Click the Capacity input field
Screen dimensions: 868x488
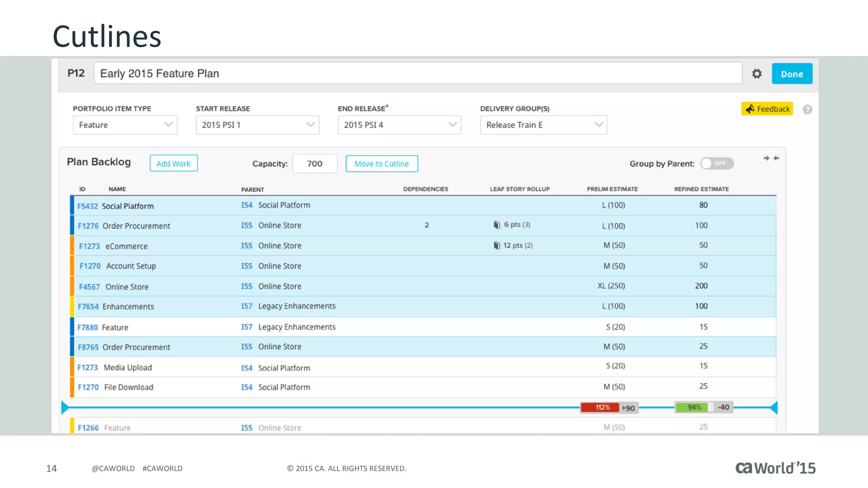[x=314, y=164]
